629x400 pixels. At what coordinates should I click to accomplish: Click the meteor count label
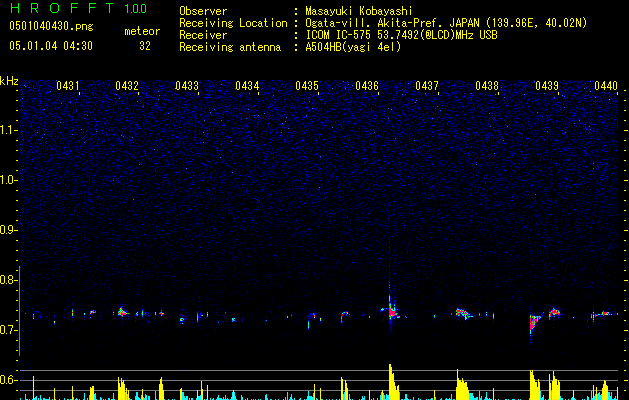coord(142,31)
